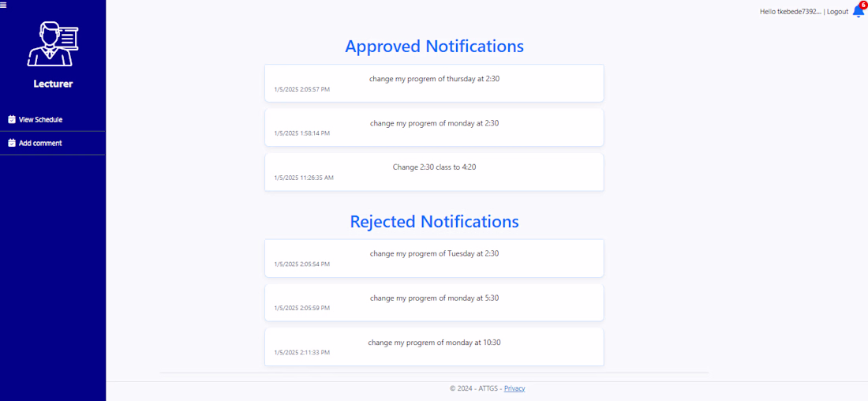Screen dimensions: 868x401
Task: Open the Privacy link in footer
Action: (514, 388)
